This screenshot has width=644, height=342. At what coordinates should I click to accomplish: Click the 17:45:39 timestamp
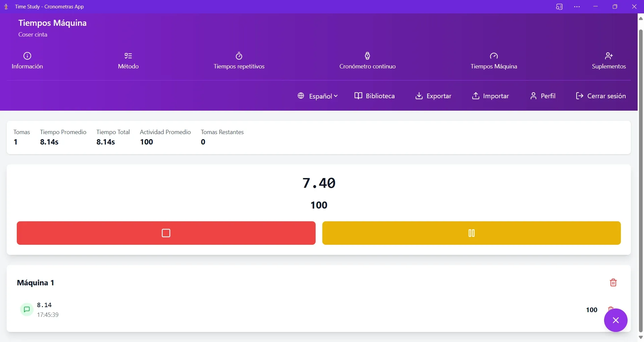click(48, 315)
